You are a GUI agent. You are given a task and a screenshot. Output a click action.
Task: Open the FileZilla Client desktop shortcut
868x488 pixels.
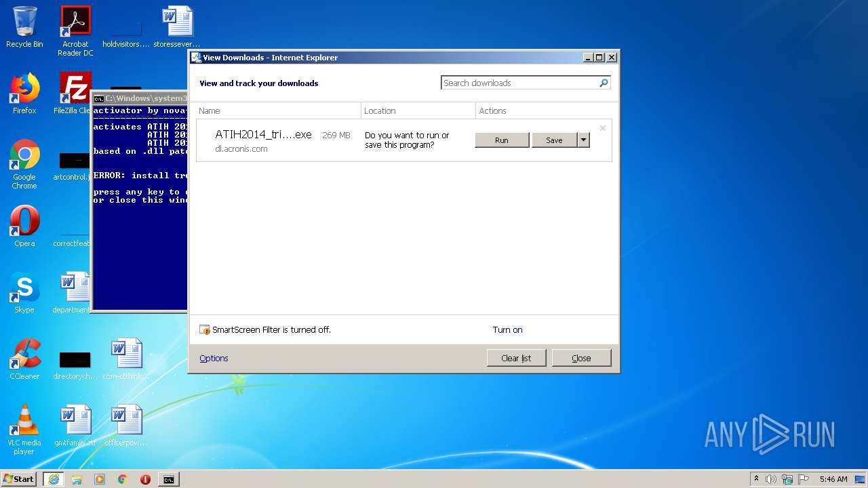point(73,94)
